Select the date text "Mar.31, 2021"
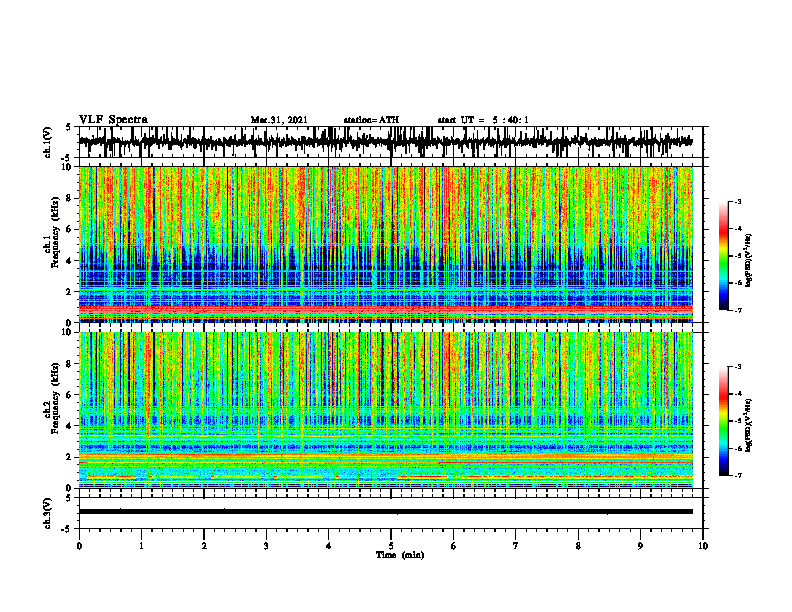Image resolution: width=792 pixels, height=612 pixels. (x=279, y=120)
